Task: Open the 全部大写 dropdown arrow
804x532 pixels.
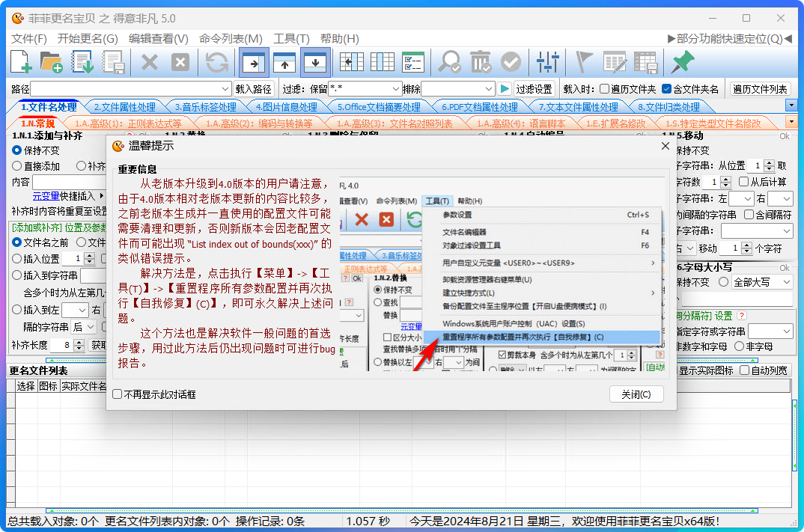Action: [787, 282]
